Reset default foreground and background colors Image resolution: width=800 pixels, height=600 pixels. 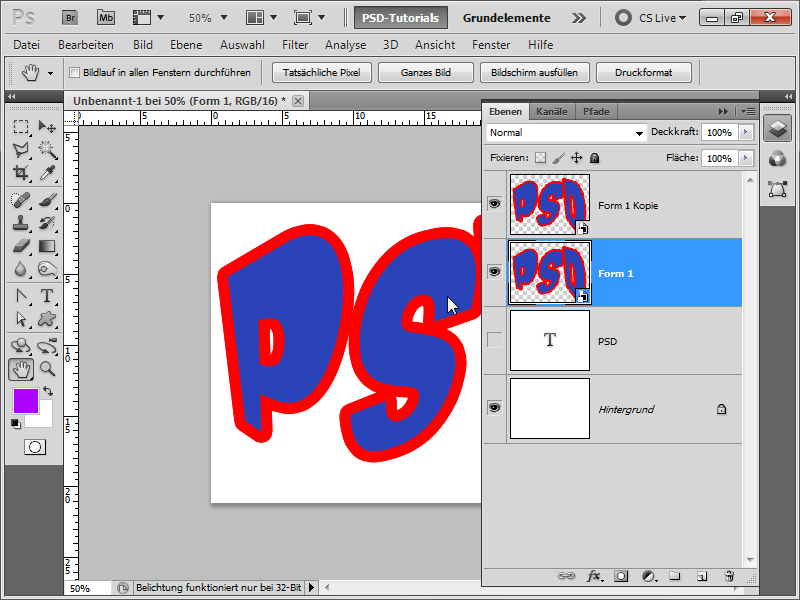[x=16, y=423]
